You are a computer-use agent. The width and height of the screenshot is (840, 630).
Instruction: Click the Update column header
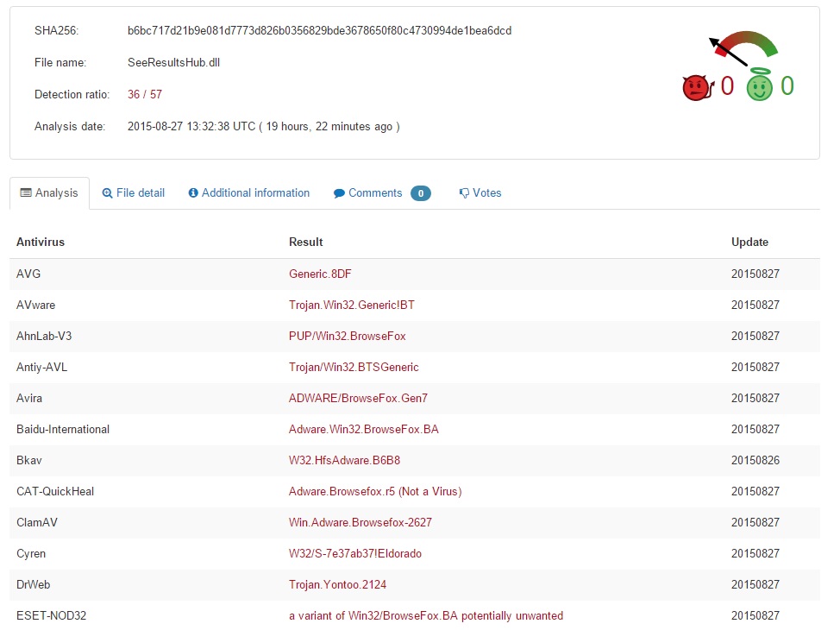pos(749,242)
